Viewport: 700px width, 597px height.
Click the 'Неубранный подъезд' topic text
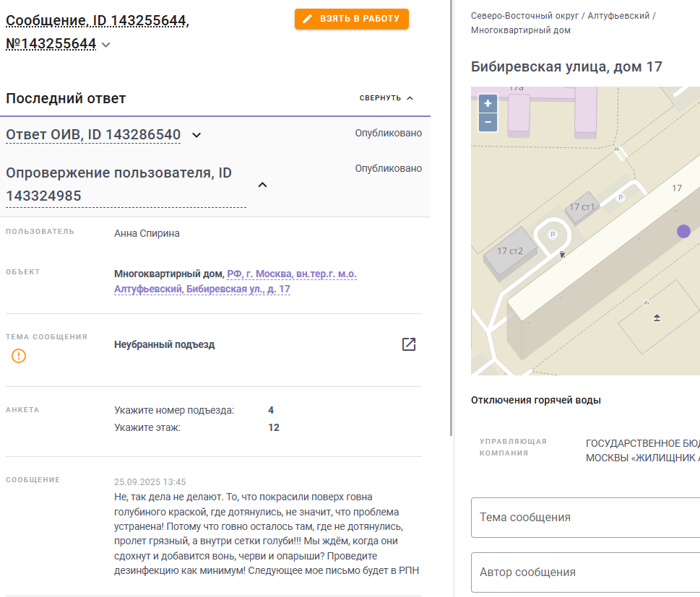pyautogui.click(x=164, y=344)
